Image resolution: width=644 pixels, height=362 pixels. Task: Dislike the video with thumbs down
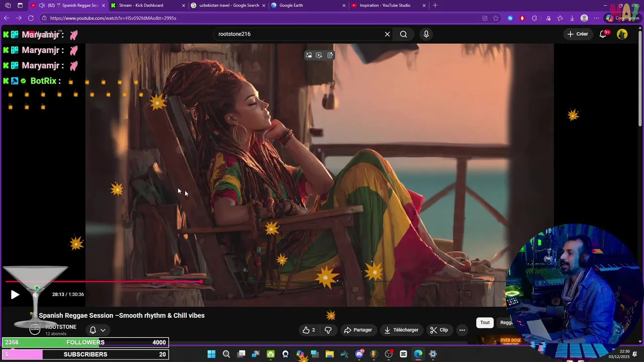(328, 330)
